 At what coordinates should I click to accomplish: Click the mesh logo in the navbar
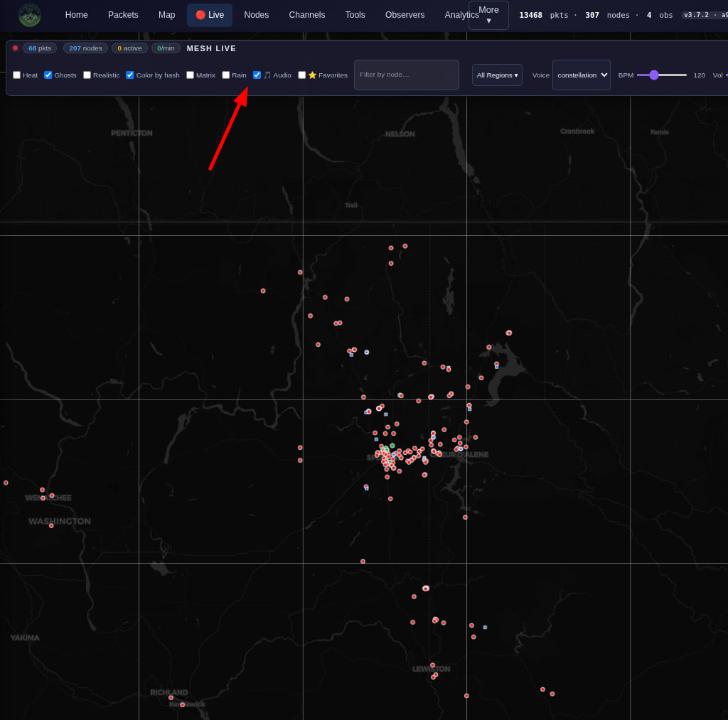tap(30, 15)
